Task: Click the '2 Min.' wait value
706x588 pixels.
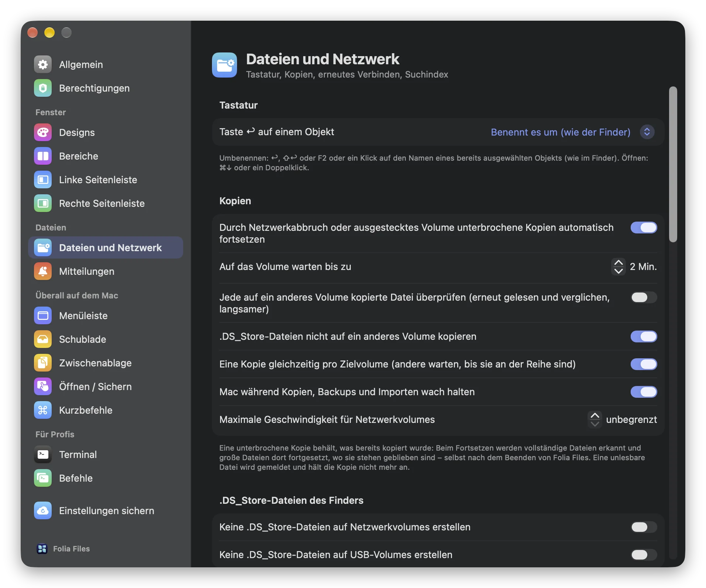Action: [643, 267]
